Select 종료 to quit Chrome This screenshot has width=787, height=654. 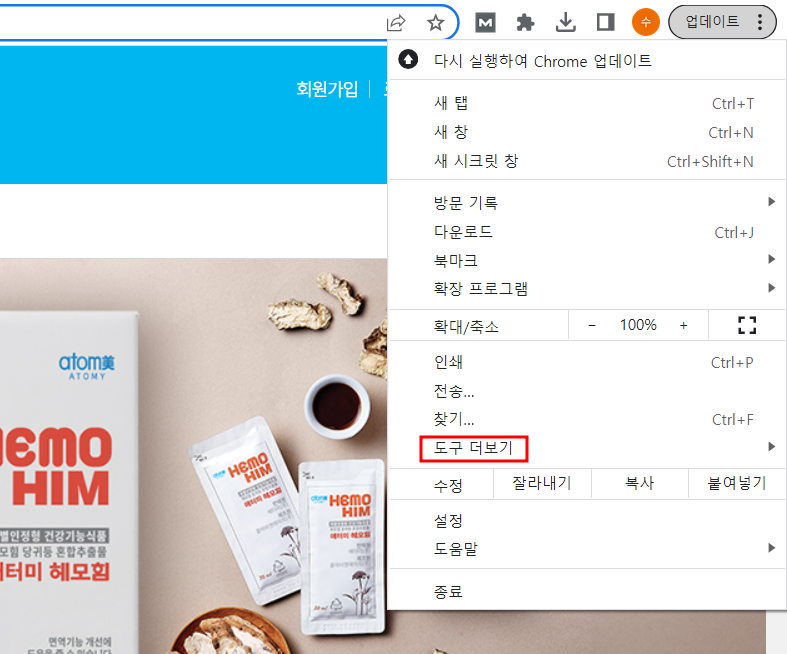click(x=586, y=591)
